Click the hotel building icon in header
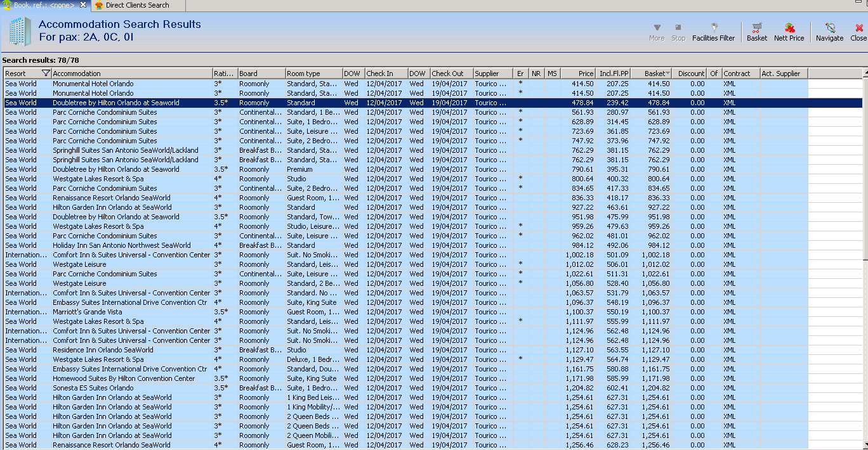The height and width of the screenshot is (450, 868). pos(19,32)
